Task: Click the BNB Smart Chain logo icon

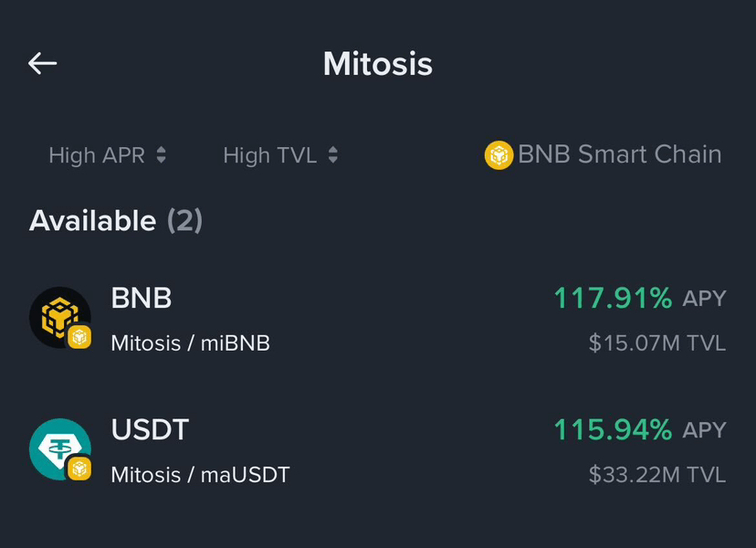Action: [499, 155]
